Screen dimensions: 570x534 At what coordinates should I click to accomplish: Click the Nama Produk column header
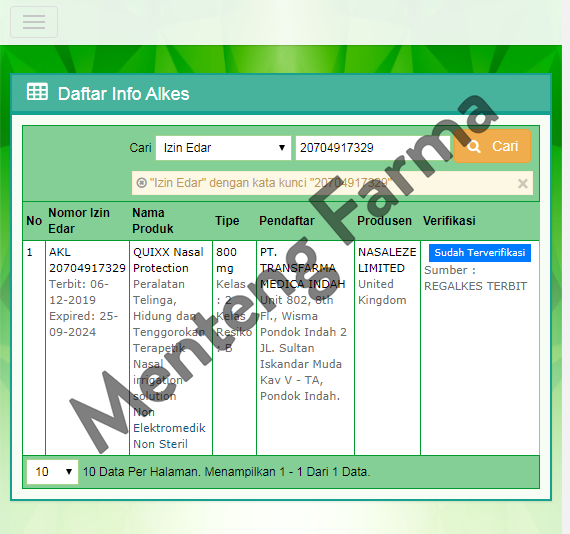click(x=152, y=221)
